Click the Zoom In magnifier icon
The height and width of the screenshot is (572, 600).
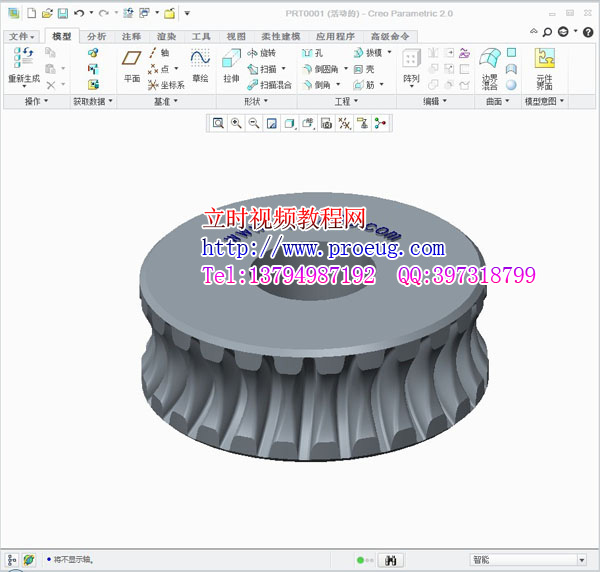click(236, 123)
